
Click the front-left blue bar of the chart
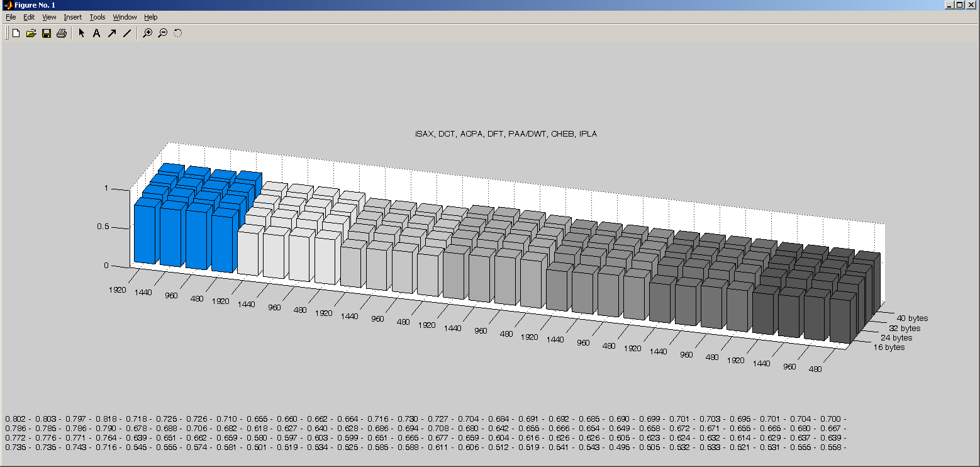pos(145,233)
